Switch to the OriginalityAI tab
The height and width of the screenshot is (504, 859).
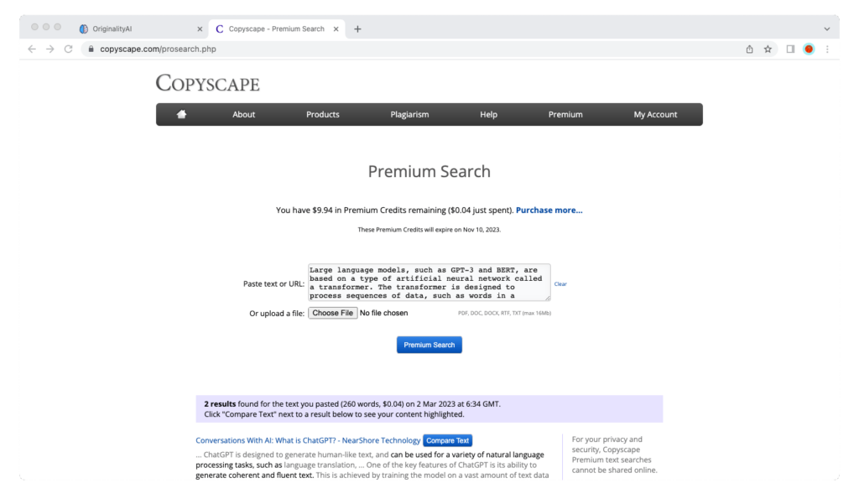click(x=140, y=29)
